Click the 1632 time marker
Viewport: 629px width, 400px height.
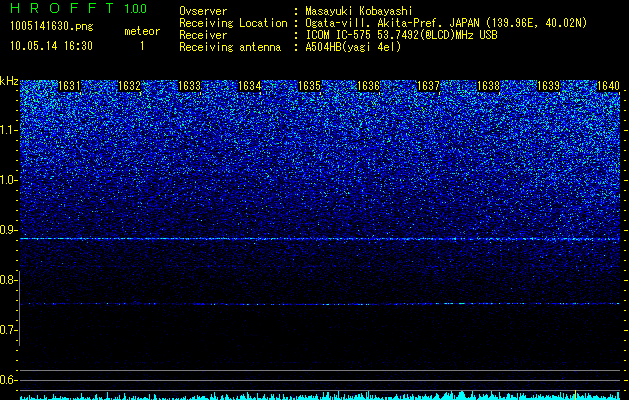coord(129,86)
